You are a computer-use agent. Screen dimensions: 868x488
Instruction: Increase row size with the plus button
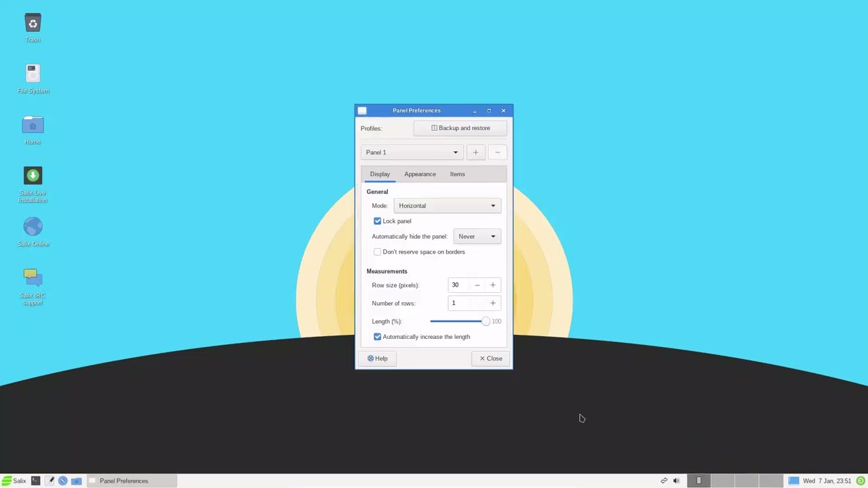pyautogui.click(x=493, y=285)
